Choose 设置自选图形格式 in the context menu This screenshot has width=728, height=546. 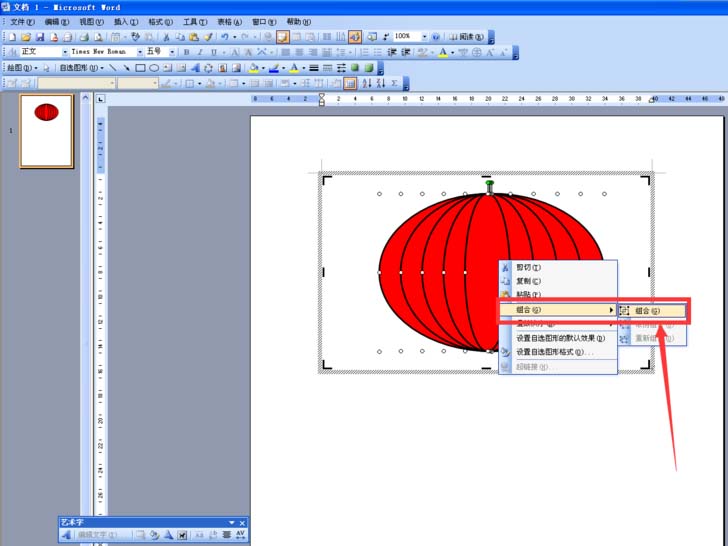pyautogui.click(x=558, y=352)
